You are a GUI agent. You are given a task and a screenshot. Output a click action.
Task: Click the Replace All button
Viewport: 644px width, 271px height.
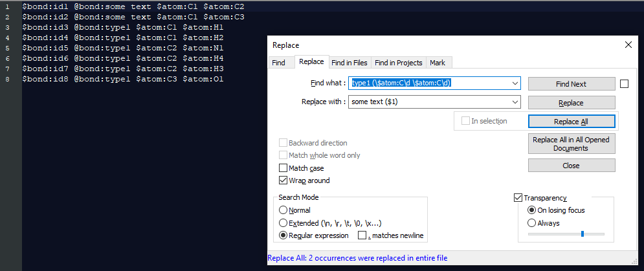click(572, 122)
